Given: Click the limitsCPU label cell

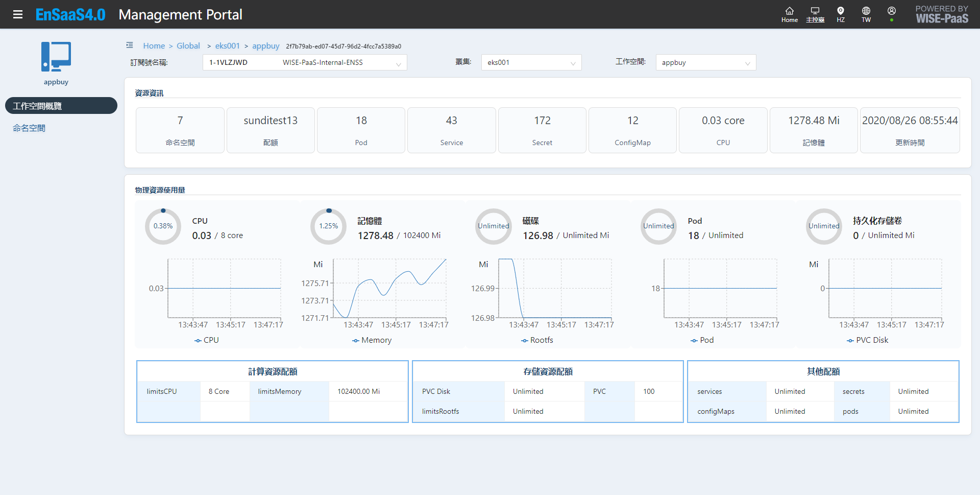Looking at the screenshot, I should tap(169, 391).
